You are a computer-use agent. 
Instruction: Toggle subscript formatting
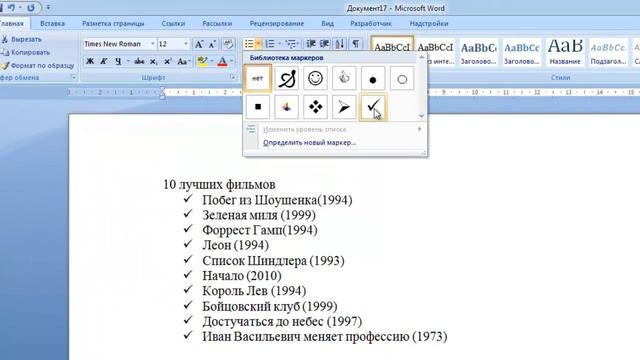153,61
